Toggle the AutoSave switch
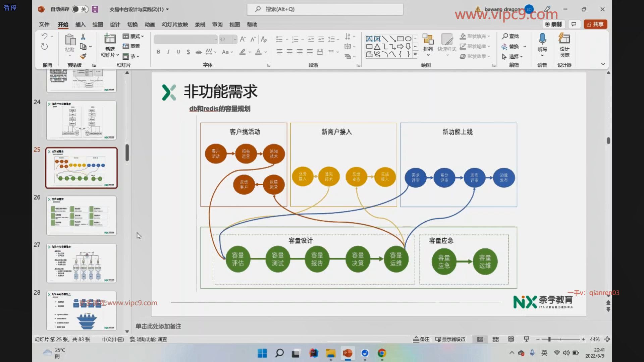644x362 pixels. (80, 9)
